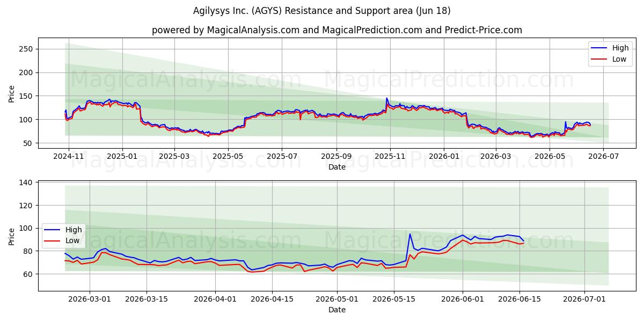Click the upper chart x-axis label 2026-01
The image size is (644, 322).
(x=444, y=157)
